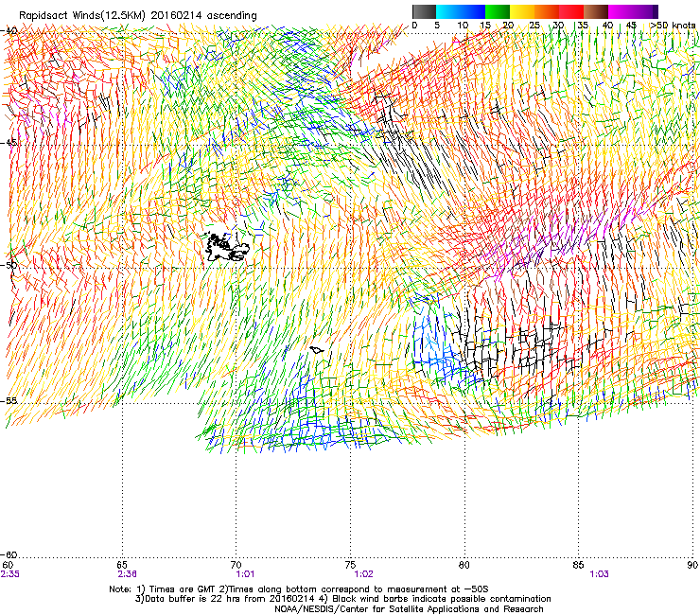Click the longitude axis label '90'
Viewport: 700px width, 615px height.
692,566
